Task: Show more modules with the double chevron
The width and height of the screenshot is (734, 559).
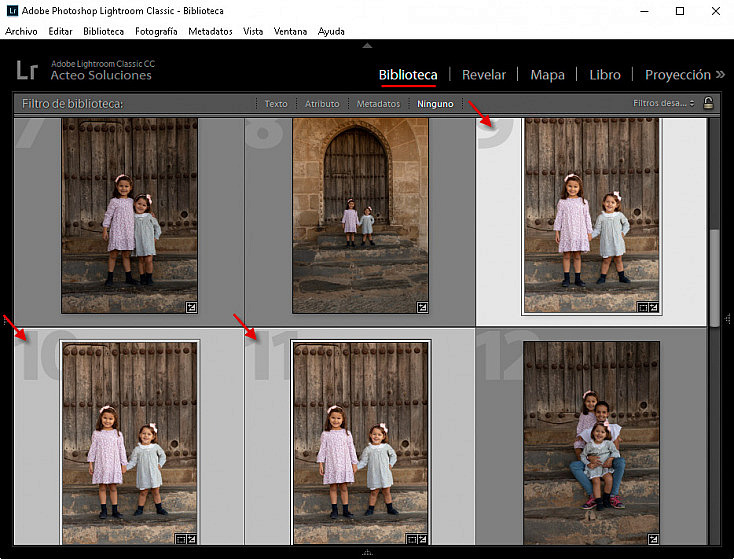Action: click(x=720, y=74)
